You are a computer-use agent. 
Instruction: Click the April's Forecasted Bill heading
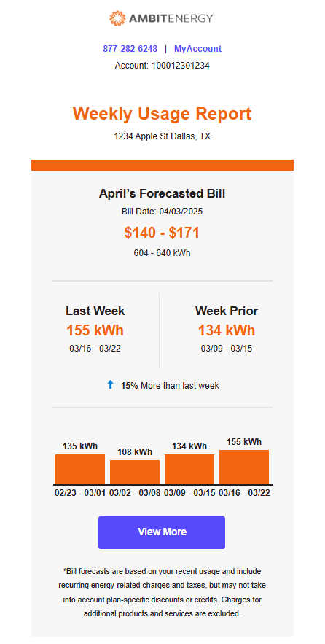[162, 193]
